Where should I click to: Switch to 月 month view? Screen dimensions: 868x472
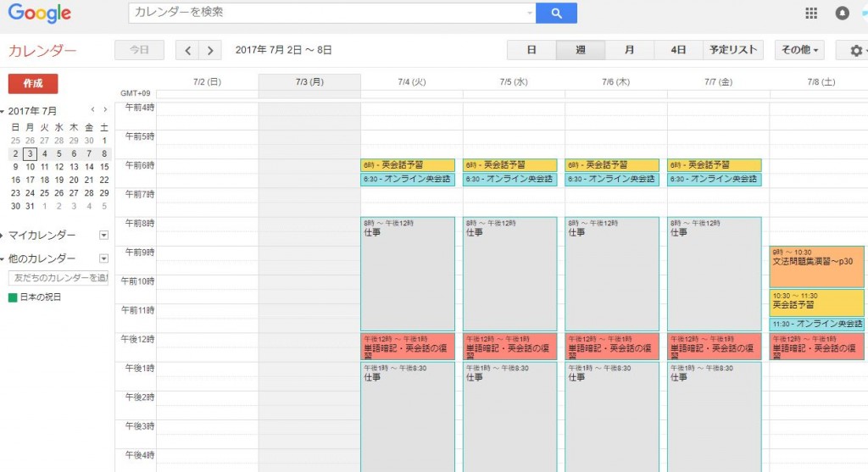[630, 50]
